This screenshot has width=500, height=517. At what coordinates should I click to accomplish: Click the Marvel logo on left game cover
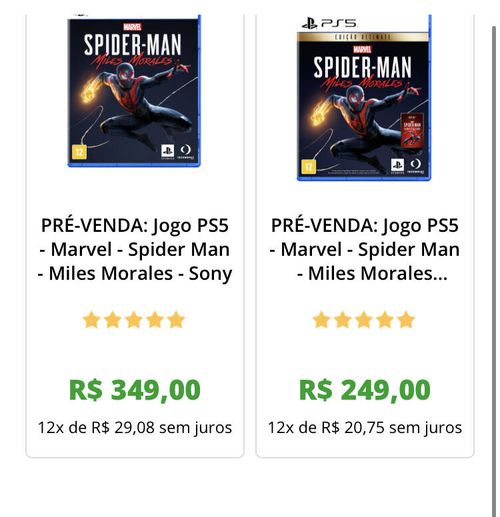(x=132, y=27)
